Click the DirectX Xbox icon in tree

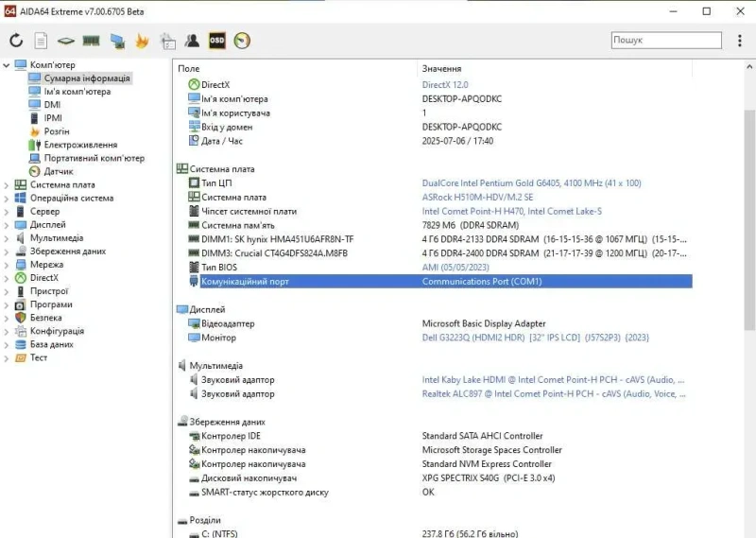pyautogui.click(x=20, y=277)
